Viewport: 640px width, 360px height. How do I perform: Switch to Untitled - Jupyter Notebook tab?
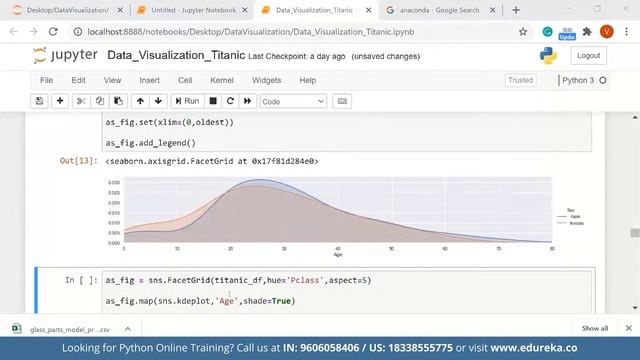(x=193, y=10)
